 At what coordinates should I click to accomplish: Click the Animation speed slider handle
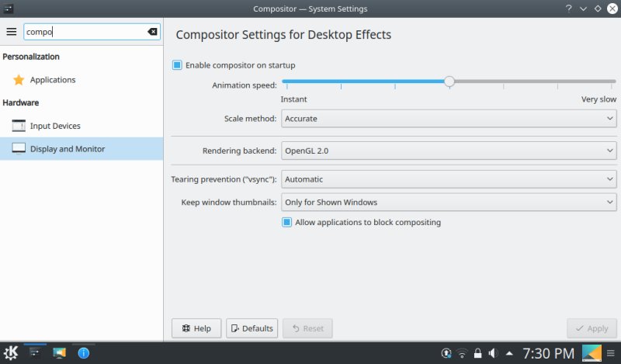click(x=449, y=81)
